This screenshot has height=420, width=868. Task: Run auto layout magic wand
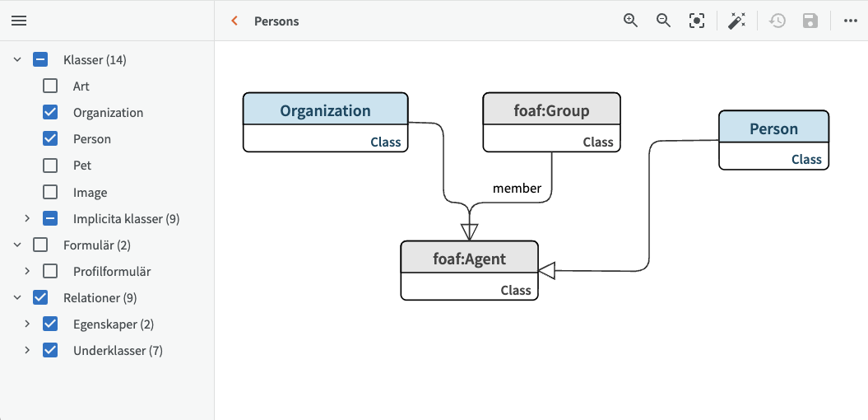pos(736,21)
